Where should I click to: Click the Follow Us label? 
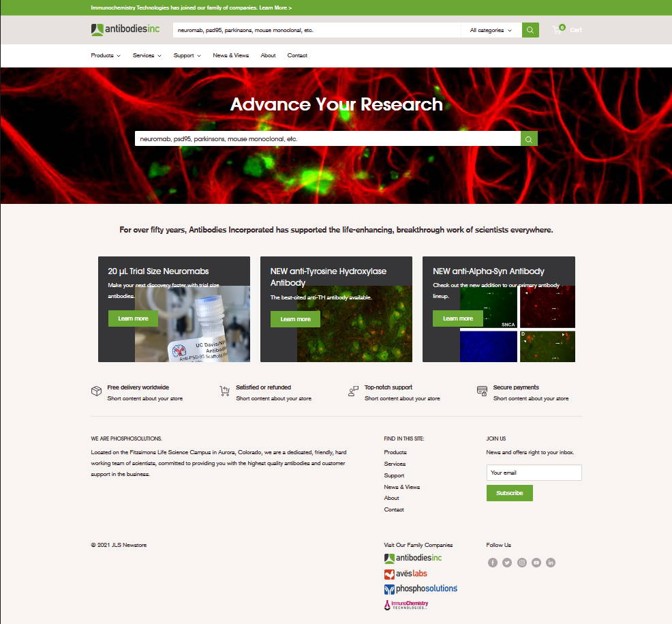click(498, 545)
